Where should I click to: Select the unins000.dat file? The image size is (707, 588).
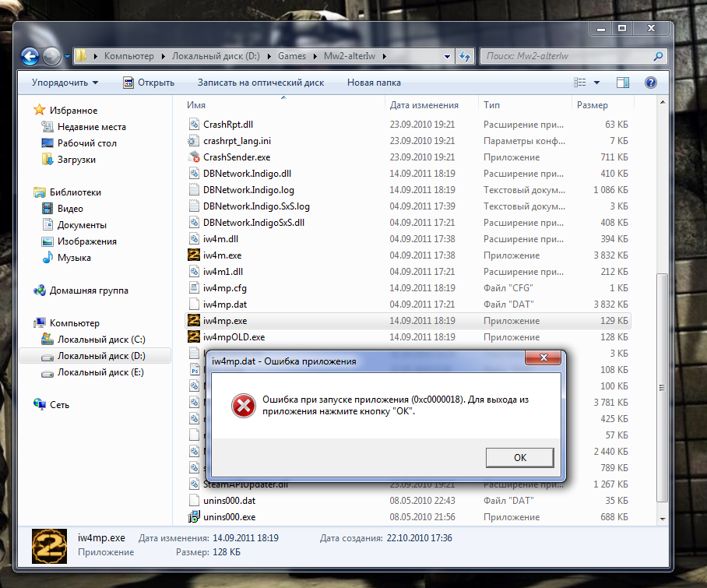[x=229, y=501]
